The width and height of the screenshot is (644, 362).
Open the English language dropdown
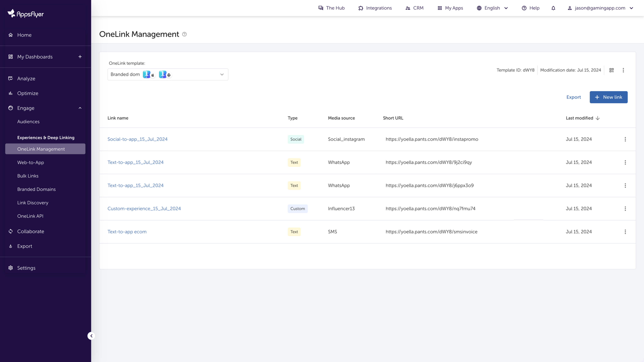[492, 8]
